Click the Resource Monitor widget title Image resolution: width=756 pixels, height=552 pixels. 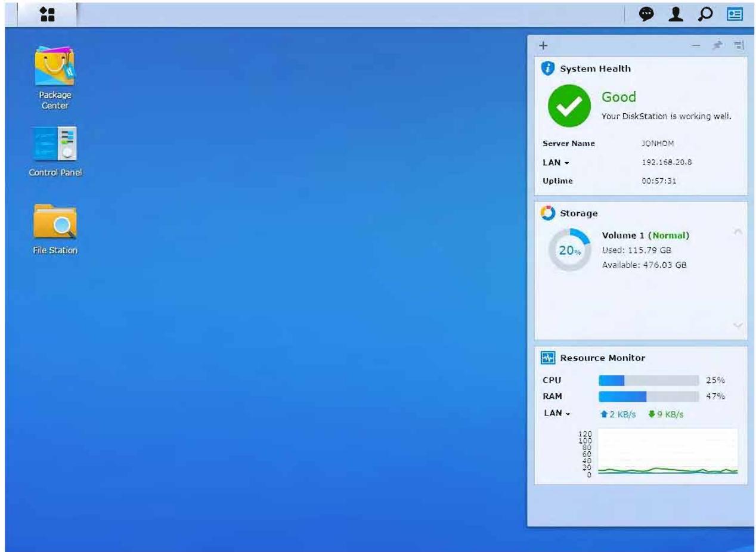point(602,358)
